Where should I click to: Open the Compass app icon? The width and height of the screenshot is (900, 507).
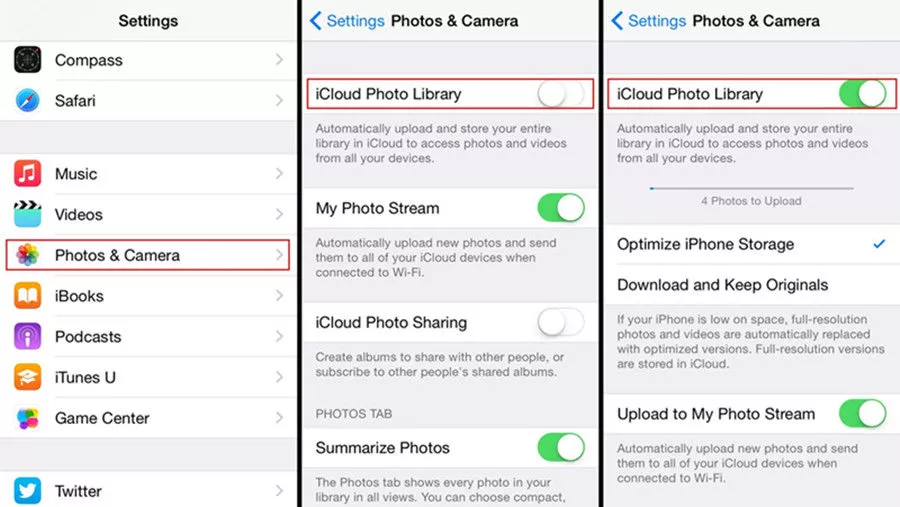pyautogui.click(x=28, y=60)
